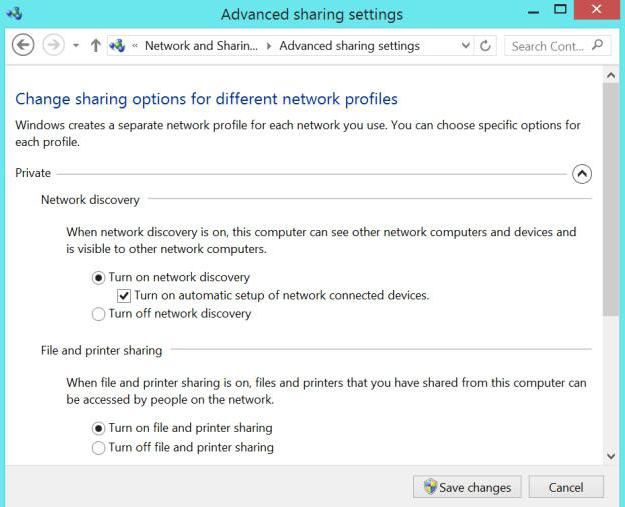Expand the breadcrumb arrow after Network and Sharing
The height and width of the screenshot is (507, 625).
click(269, 46)
